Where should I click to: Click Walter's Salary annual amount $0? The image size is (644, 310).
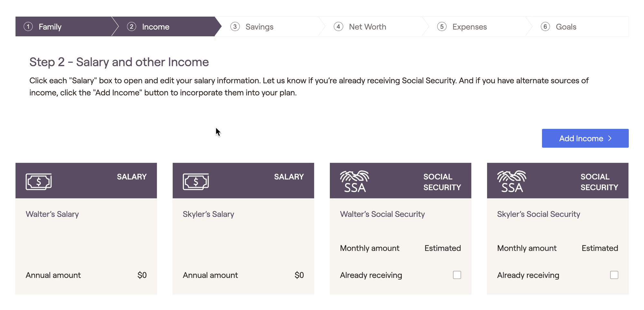142,275
